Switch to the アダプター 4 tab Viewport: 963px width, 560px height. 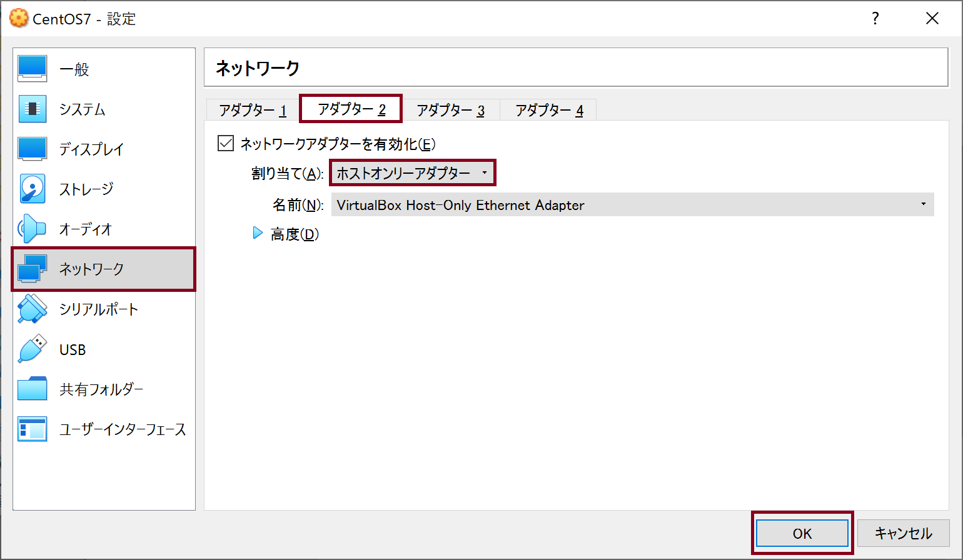548,109
